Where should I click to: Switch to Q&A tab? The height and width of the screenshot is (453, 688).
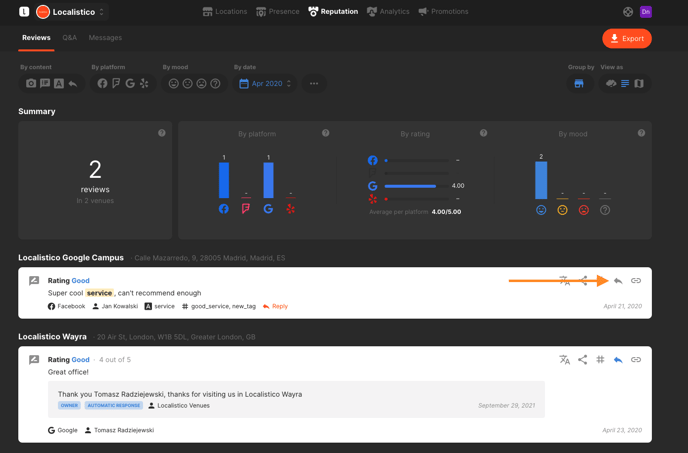point(69,38)
